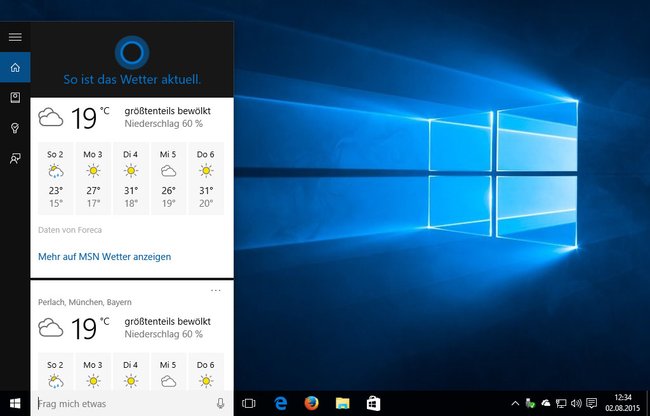Click the Windows Start button
Image resolution: width=650 pixels, height=416 pixels.
click(15, 403)
